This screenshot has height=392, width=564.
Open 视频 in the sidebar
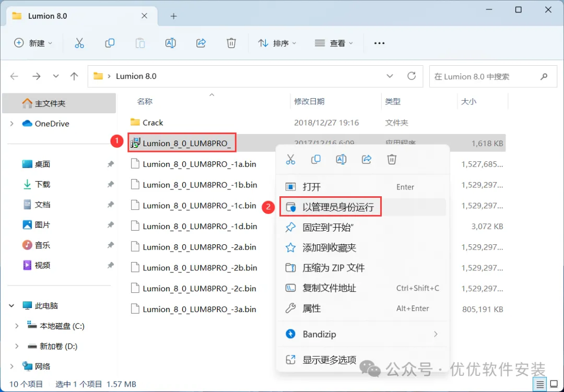(42, 265)
